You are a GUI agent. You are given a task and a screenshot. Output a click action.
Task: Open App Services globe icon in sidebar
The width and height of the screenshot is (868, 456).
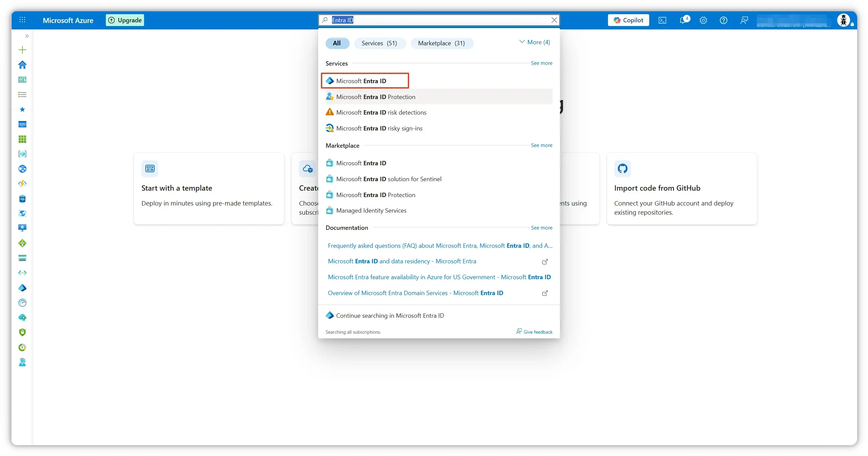(22, 169)
